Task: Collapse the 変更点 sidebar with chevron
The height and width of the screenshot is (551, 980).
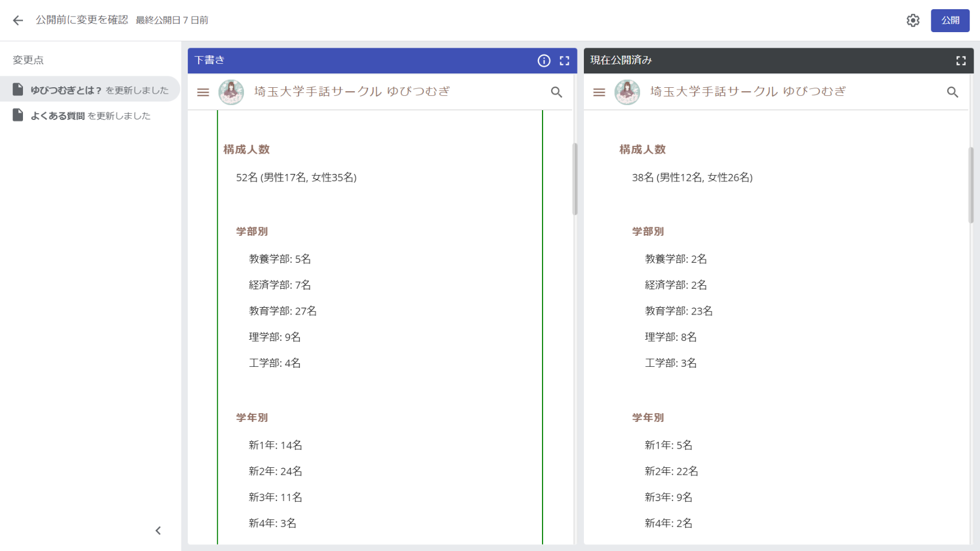Action: 158,530
